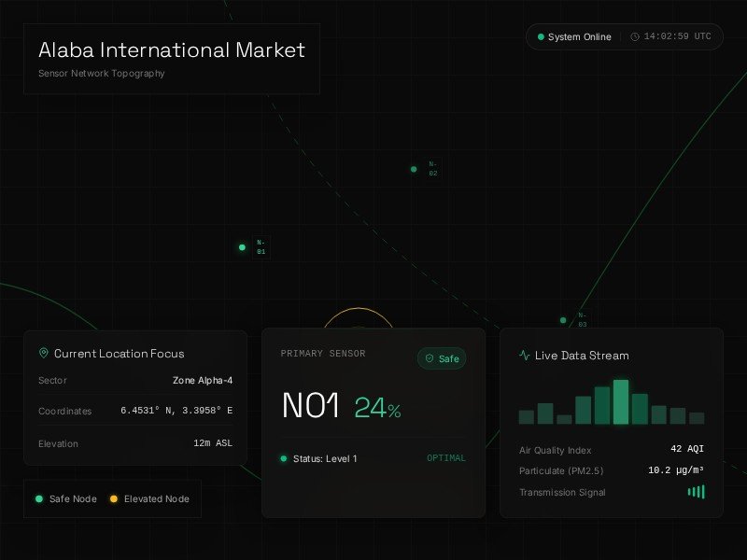Click the 42 AQI reading

(x=686, y=449)
